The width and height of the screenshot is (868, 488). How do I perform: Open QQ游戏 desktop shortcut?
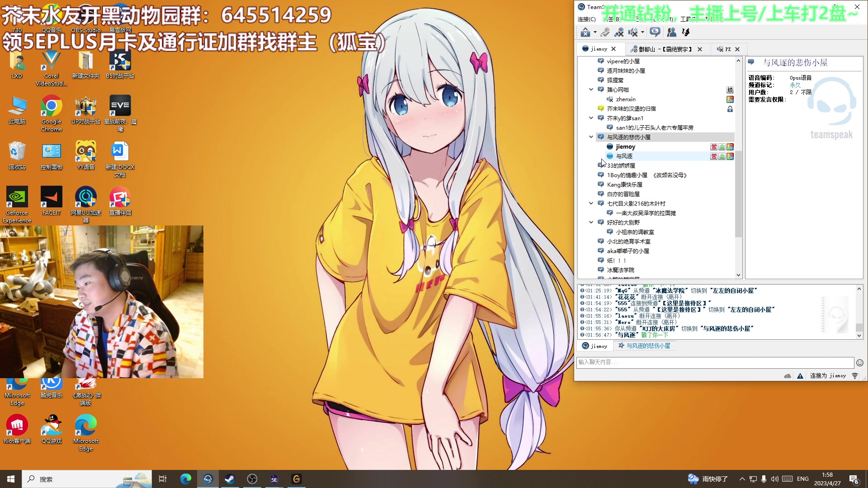point(52,429)
